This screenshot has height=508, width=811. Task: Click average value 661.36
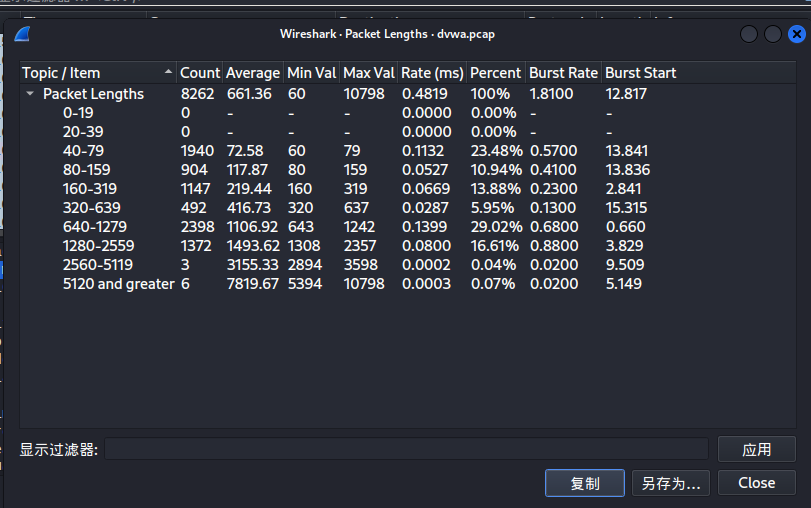(x=249, y=94)
